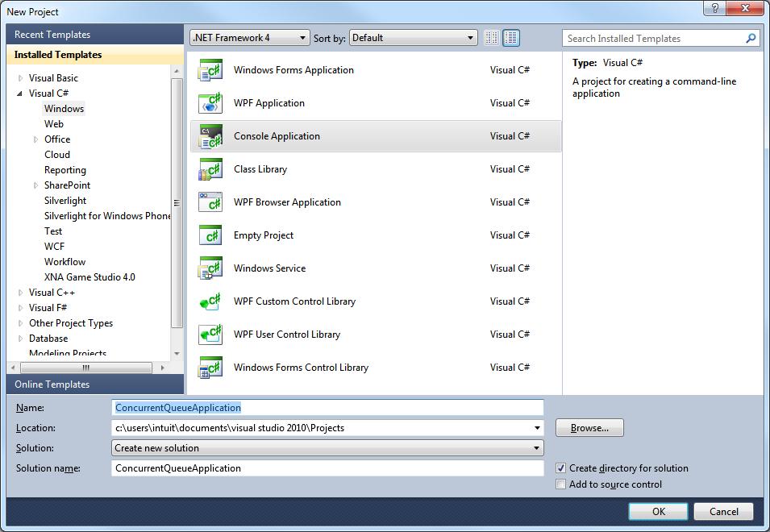Open the .NET Framework 4 dropdown
This screenshot has height=532, width=770.
250,38
